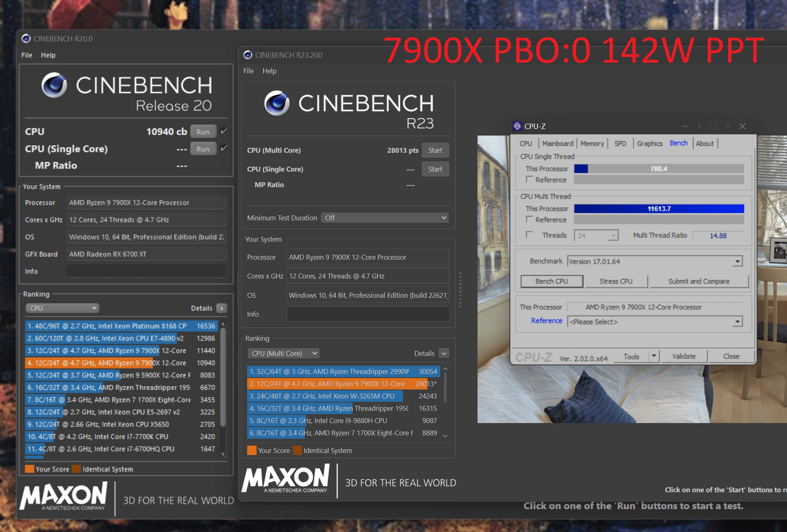This screenshot has width=787, height=532.
Task: Check the Threads checkbox in CPU-Z
Action: (529, 235)
